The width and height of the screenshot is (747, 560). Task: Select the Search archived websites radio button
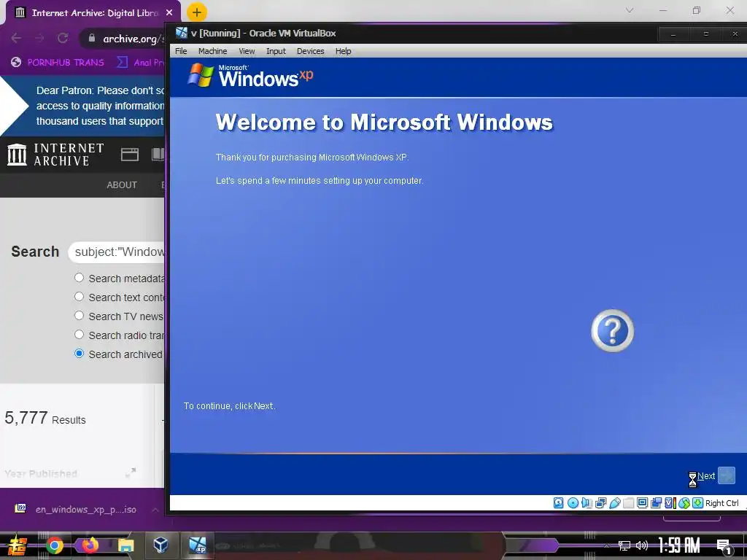point(79,354)
